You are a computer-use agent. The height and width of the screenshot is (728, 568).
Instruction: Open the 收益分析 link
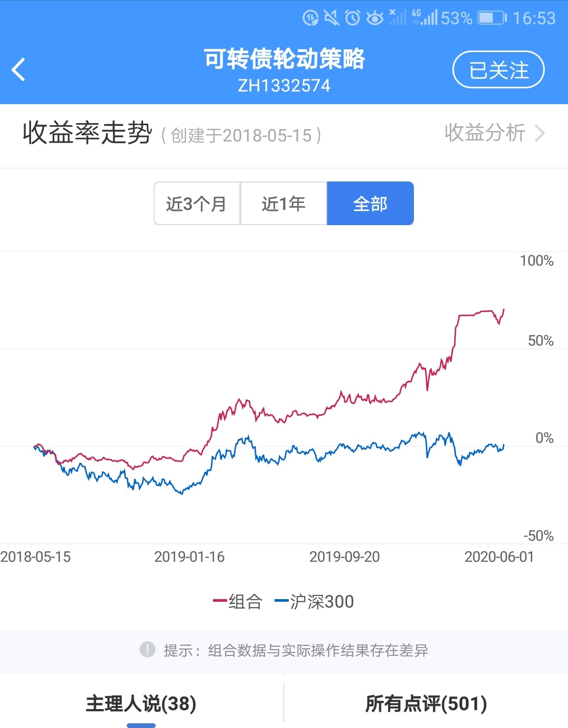[485, 133]
